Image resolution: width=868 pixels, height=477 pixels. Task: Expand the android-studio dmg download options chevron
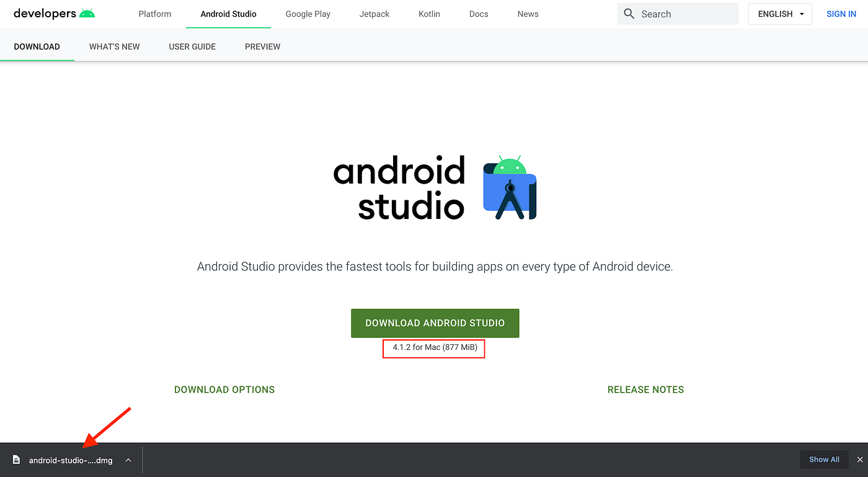click(x=128, y=460)
